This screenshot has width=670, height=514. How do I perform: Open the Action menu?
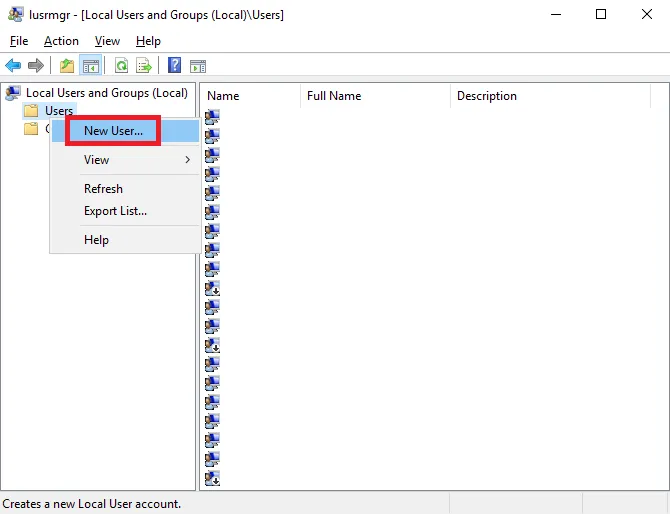61,41
